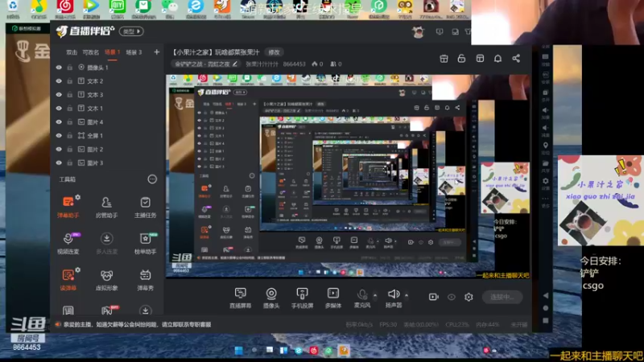The height and width of the screenshot is (362, 644).
Task: Toggle visibility of the 图片 4 layer
Action: tap(59, 122)
